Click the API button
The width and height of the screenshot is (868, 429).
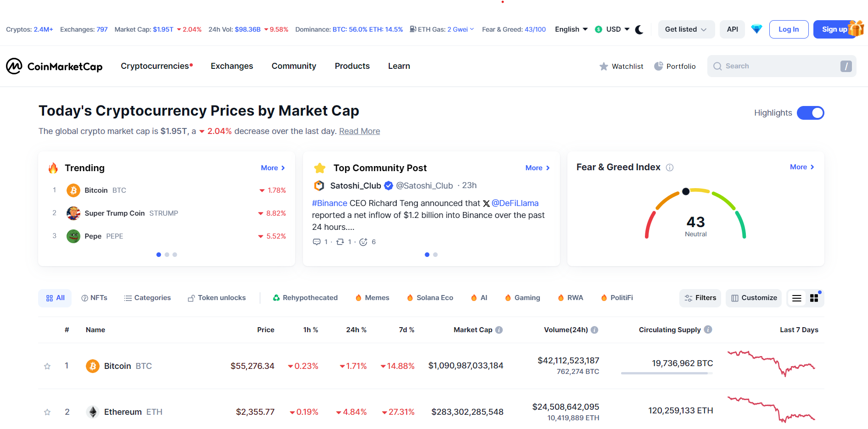(733, 29)
